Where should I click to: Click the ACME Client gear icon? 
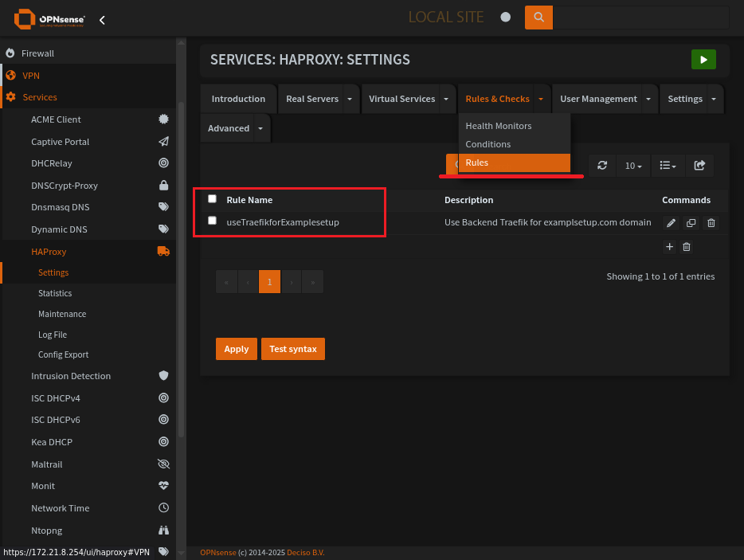[164, 119]
